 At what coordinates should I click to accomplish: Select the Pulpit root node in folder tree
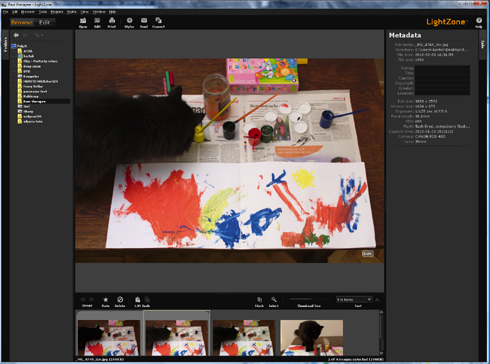[x=22, y=46]
